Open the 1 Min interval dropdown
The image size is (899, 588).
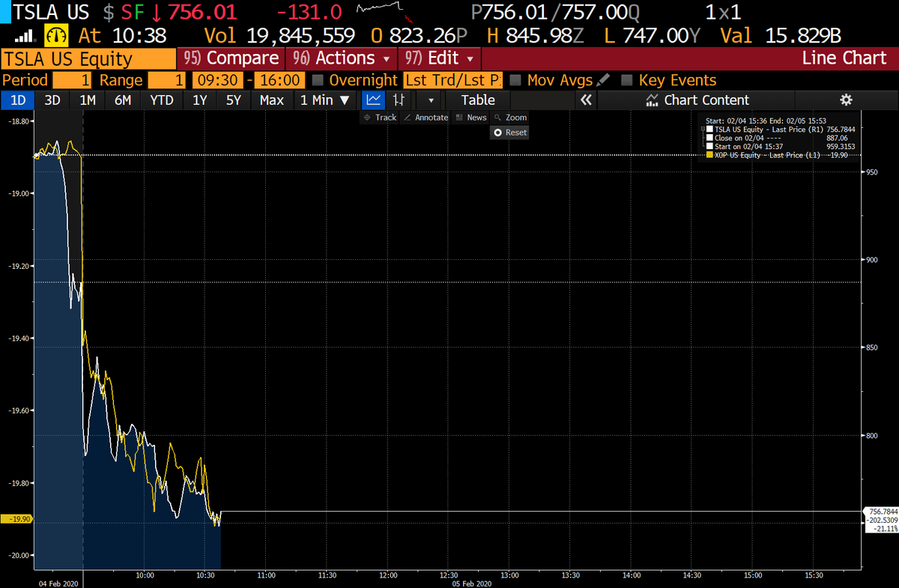tap(324, 100)
